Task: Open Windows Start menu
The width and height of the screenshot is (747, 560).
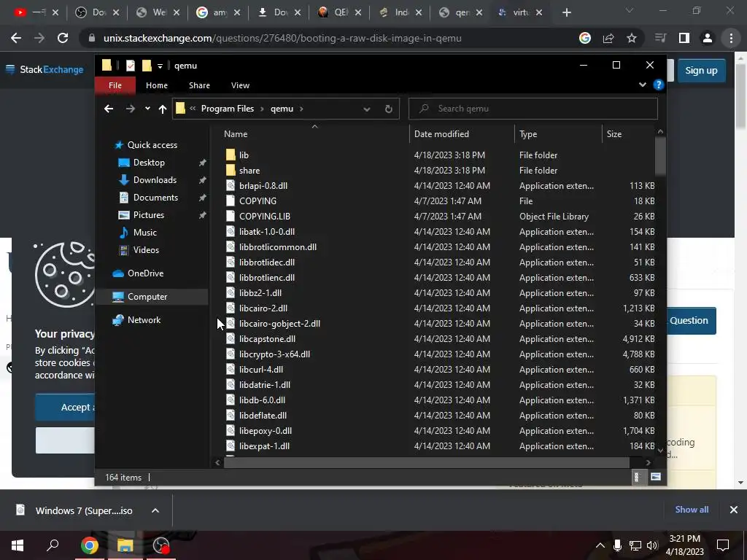Action: tap(18, 545)
